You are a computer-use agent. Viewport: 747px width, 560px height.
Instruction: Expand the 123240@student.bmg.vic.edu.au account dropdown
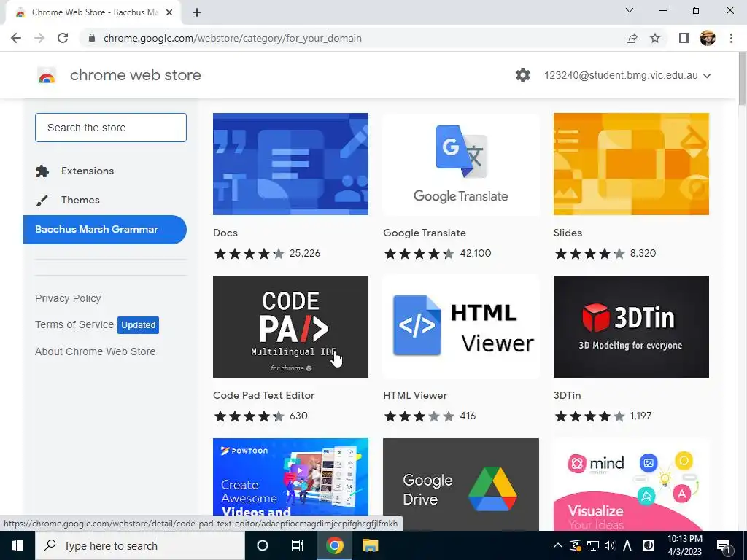tap(627, 75)
